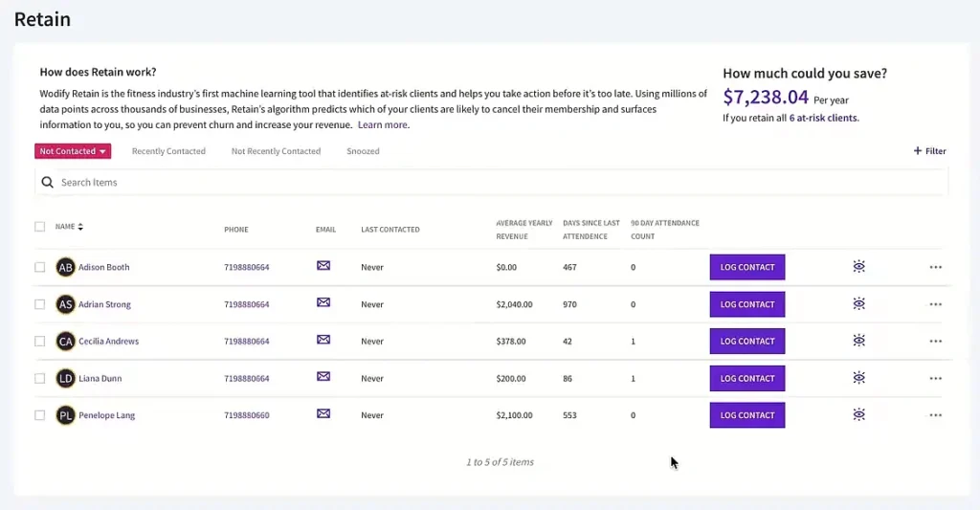This screenshot has height=510, width=980.
Task: Click the $2,100.00 revenue value
Action: click(514, 415)
